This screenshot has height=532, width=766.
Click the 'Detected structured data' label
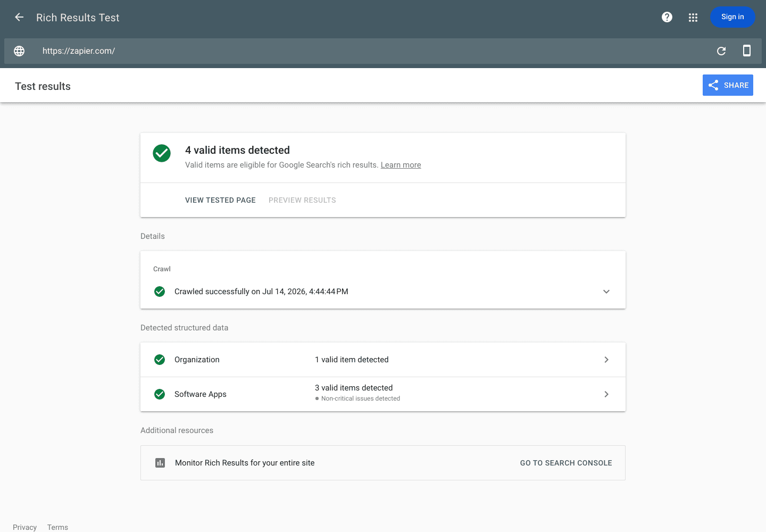(184, 328)
